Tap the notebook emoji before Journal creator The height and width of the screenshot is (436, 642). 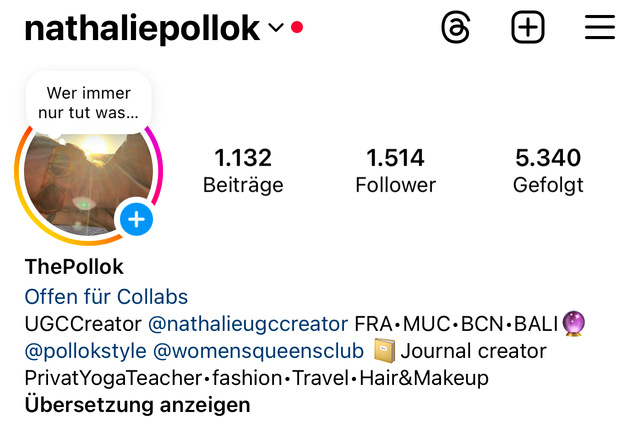tap(384, 351)
